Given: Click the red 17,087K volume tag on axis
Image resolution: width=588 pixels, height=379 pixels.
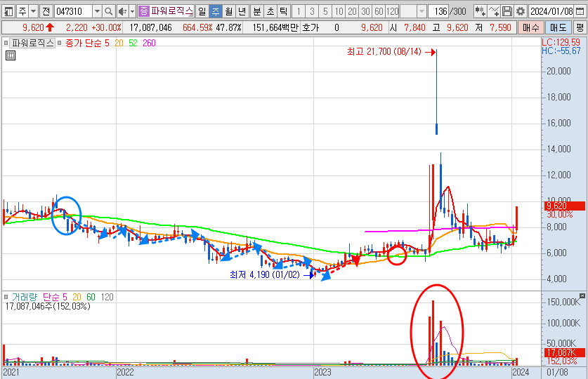Looking at the screenshot, I should point(564,352).
